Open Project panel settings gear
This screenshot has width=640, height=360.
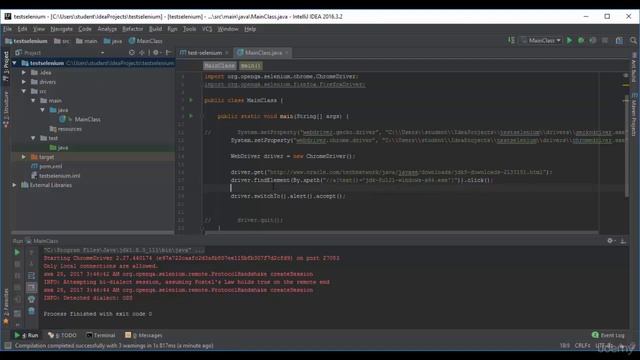pos(156,53)
